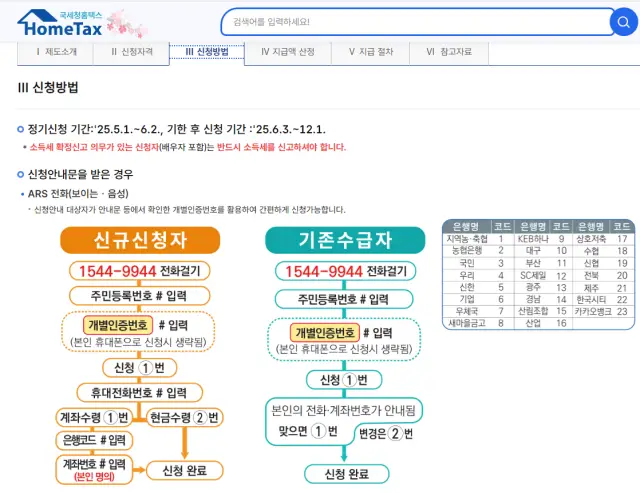
Task: Click 개별인증번호 badge in the teal flow
Action: tap(324, 333)
